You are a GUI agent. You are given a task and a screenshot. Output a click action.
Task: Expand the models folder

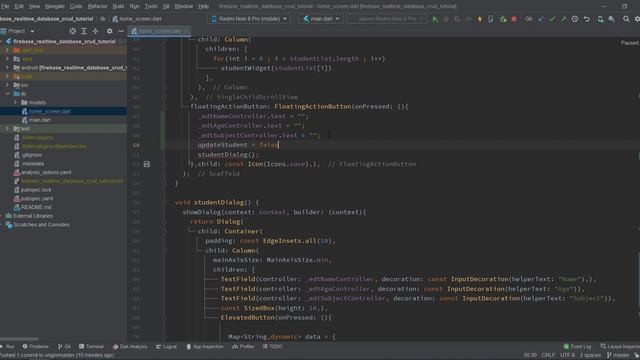[16, 102]
